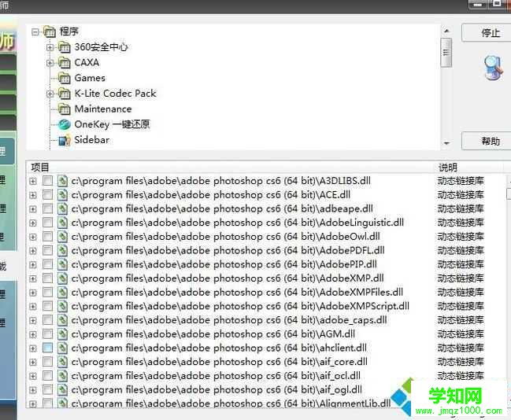Enable the ahclient.dll checkbox
511x420 pixels.
tap(47, 348)
